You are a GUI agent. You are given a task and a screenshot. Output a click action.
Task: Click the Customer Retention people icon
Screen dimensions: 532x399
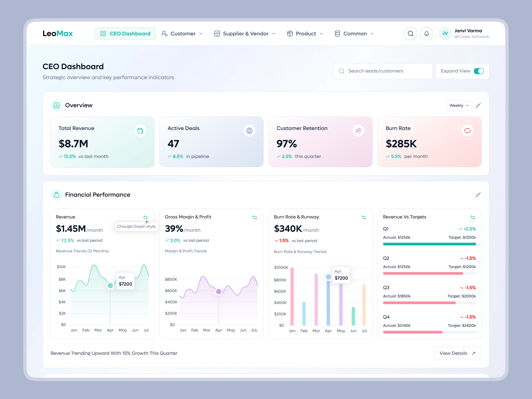pyautogui.click(x=358, y=131)
